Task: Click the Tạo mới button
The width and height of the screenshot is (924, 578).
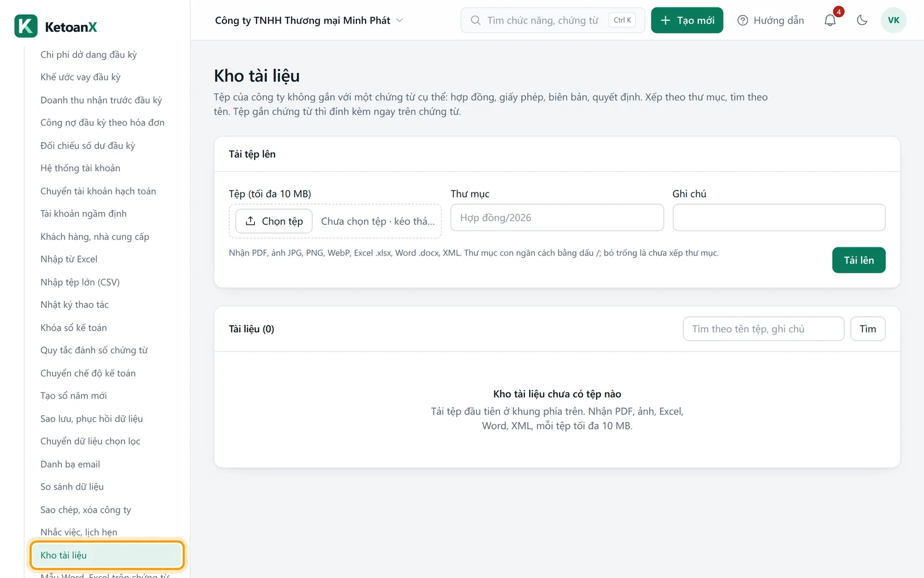Action: click(687, 20)
